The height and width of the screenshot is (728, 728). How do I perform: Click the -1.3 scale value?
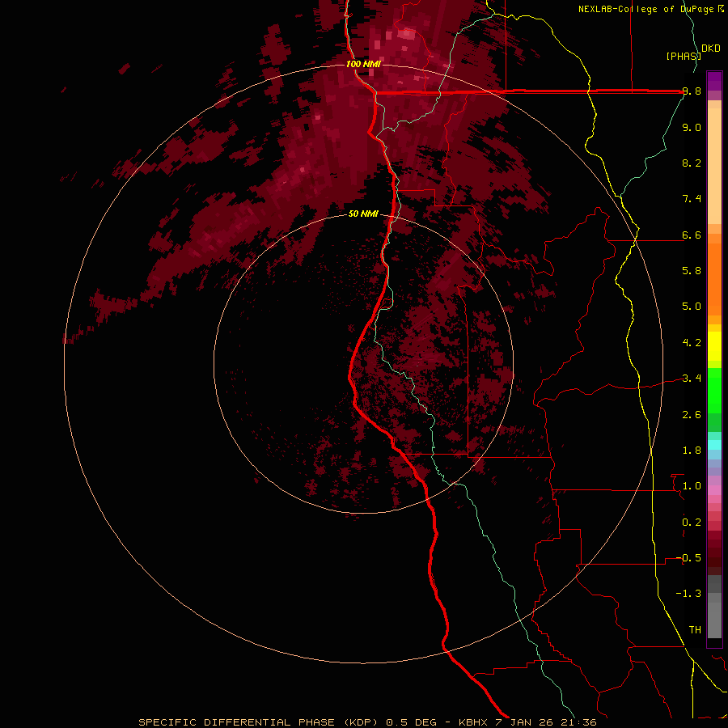coord(688,594)
